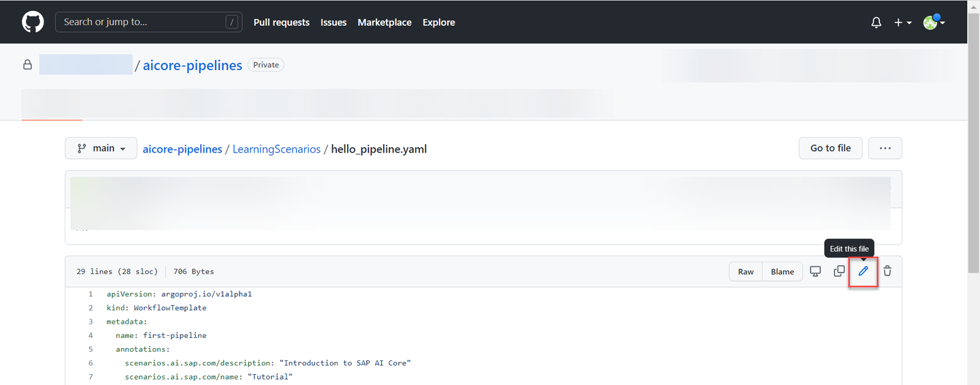Select line number 1
This screenshot has height=385, width=980.
(x=91, y=294)
